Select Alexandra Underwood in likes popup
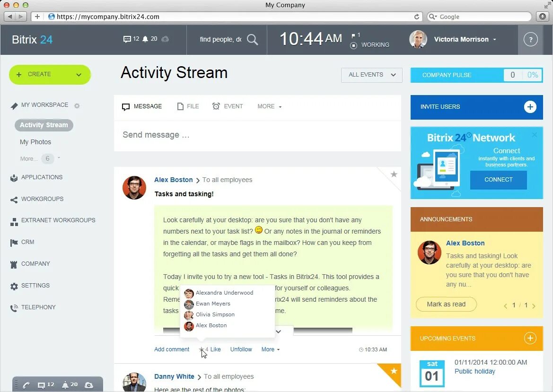Viewport: 553px width, 392px height. 224,293
